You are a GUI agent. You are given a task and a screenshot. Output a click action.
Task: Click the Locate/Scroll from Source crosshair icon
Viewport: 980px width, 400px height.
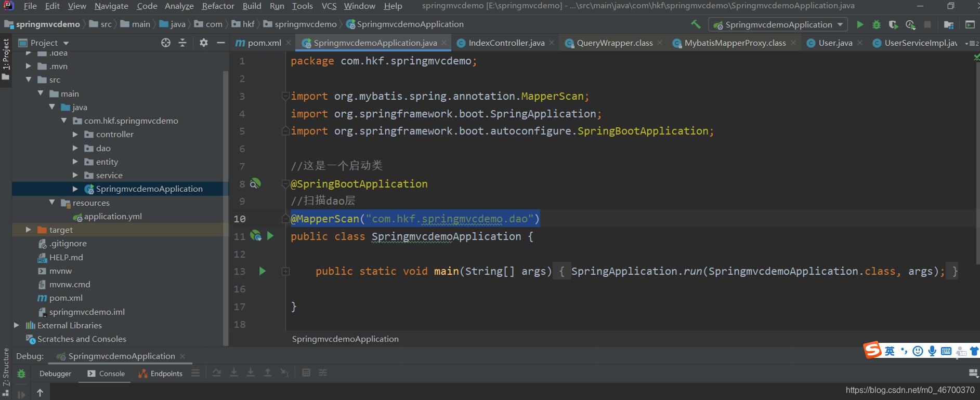(x=166, y=43)
